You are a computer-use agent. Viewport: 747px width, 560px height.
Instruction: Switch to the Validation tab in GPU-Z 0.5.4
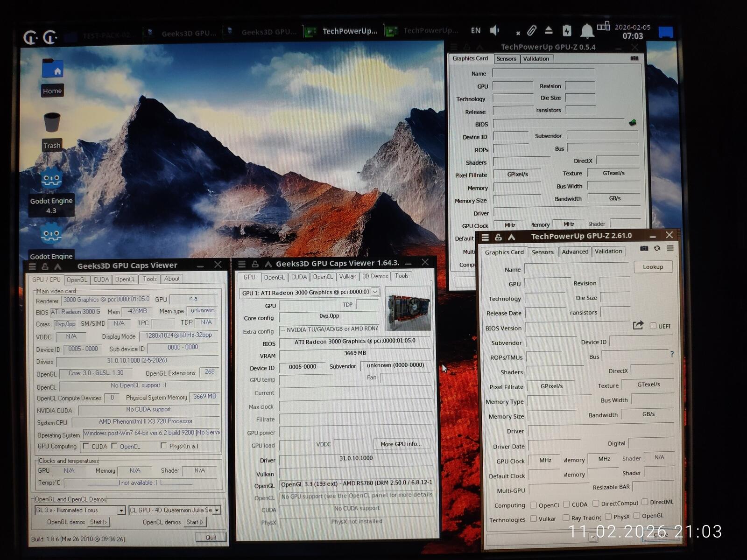click(x=536, y=59)
